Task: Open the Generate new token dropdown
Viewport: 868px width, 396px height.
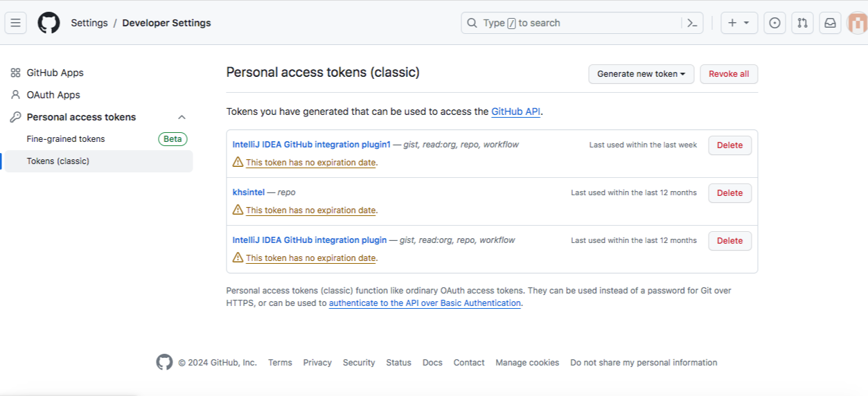Action: point(641,74)
